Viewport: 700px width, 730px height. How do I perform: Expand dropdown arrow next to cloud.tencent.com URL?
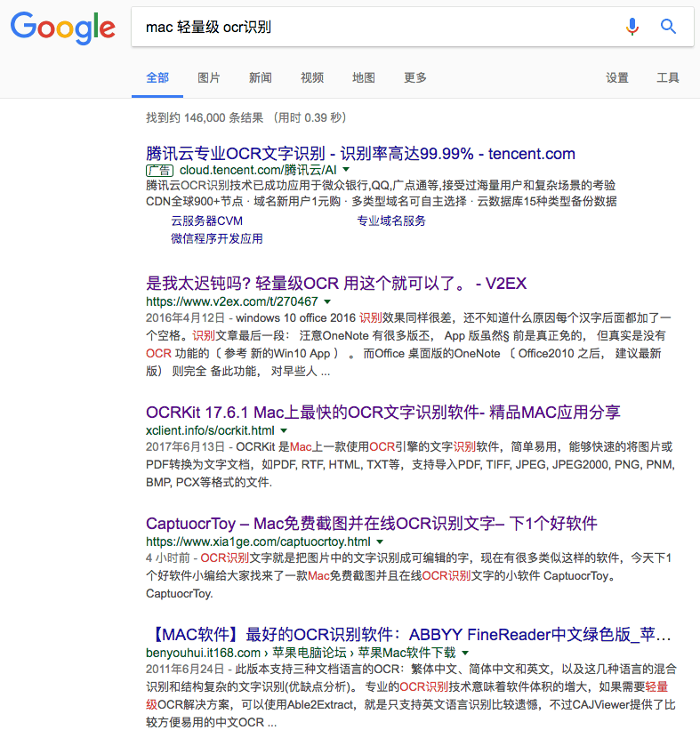pyautogui.click(x=346, y=170)
